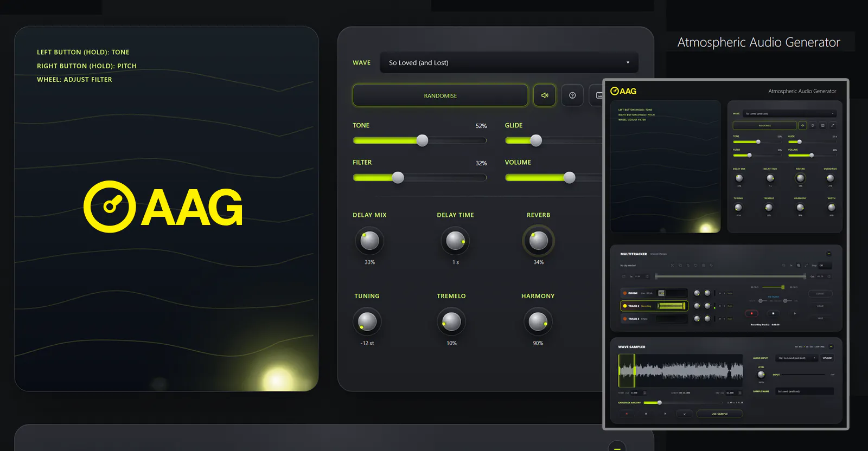Viewport: 868px width, 451px height.
Task: Toggle the speaker mute icon beside Randomise
Action: [545, 95]
